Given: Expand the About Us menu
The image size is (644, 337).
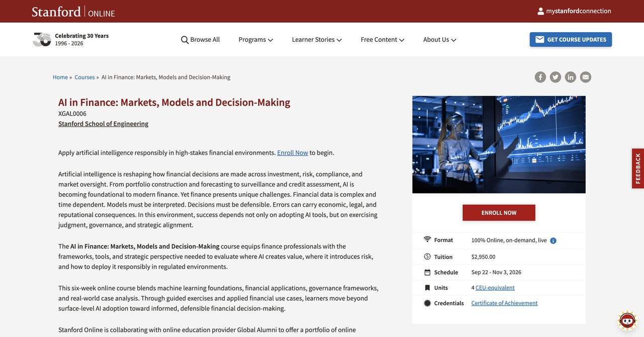Looking at the screenshot, I should pos(440,40).
